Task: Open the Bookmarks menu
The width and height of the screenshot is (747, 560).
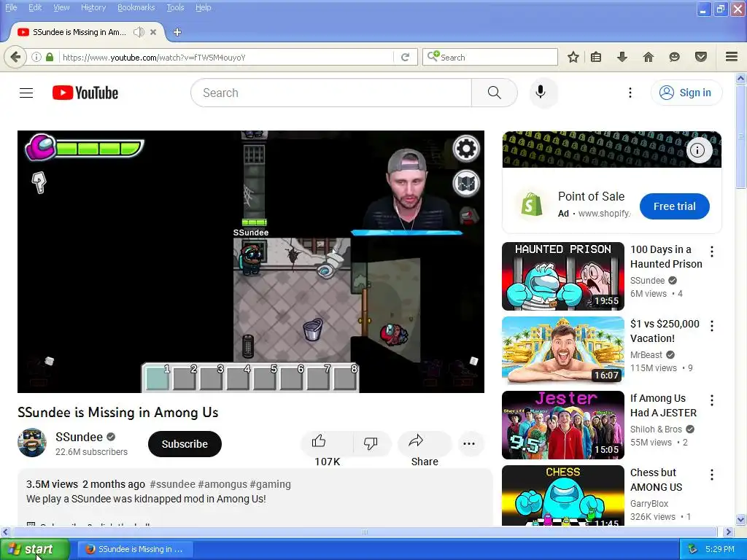Action: (136, 7)
